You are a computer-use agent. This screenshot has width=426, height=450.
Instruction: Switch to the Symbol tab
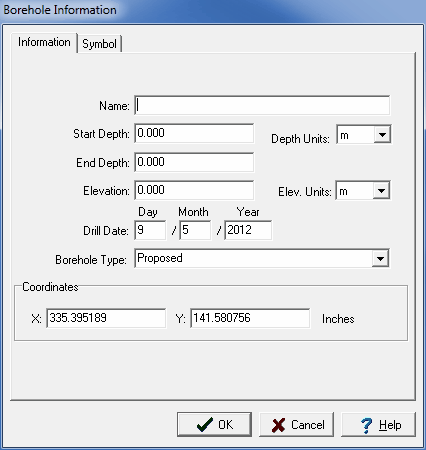point(99,44)
